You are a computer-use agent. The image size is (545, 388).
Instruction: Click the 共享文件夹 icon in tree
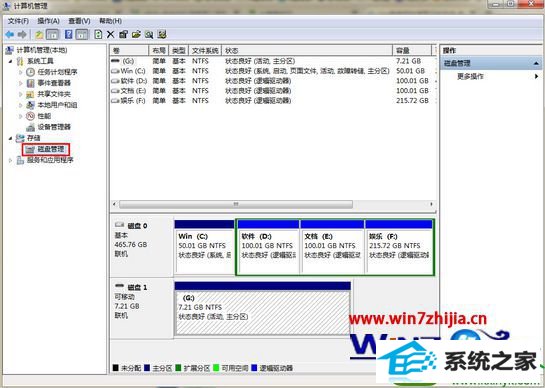(31, 94)
